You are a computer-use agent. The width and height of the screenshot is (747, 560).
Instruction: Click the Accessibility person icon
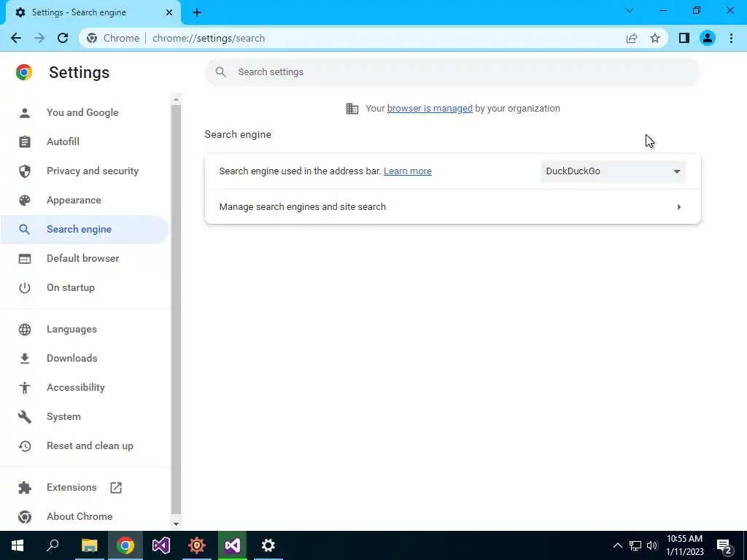coord(24,388)
